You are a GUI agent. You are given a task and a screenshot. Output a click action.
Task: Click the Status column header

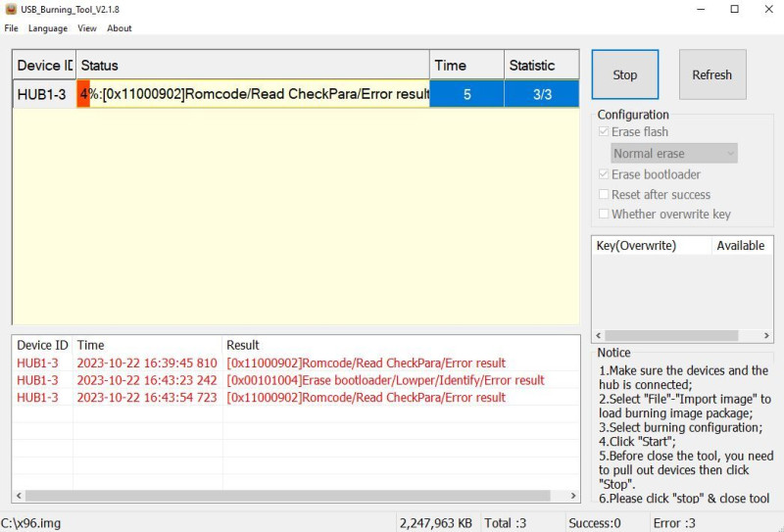click(x=253, y=65)
